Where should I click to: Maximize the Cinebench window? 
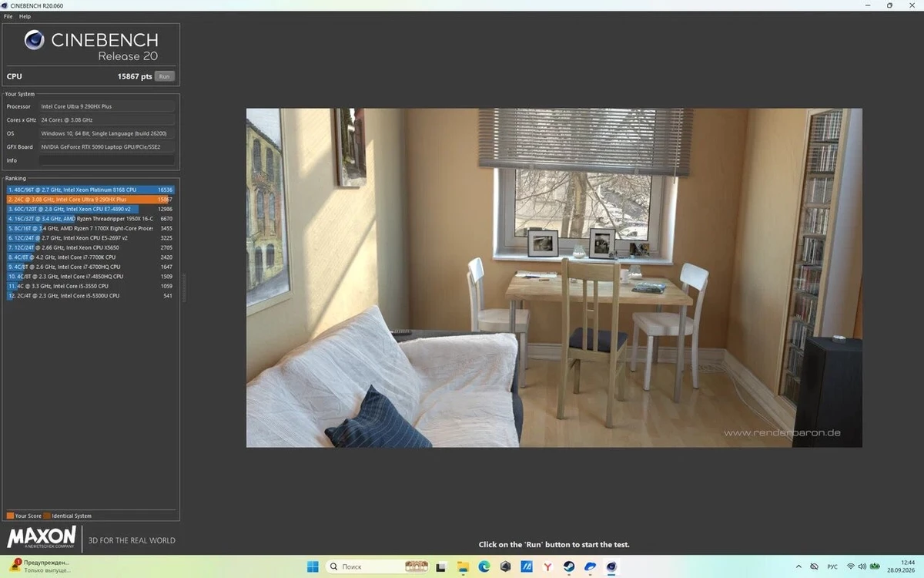889,5
